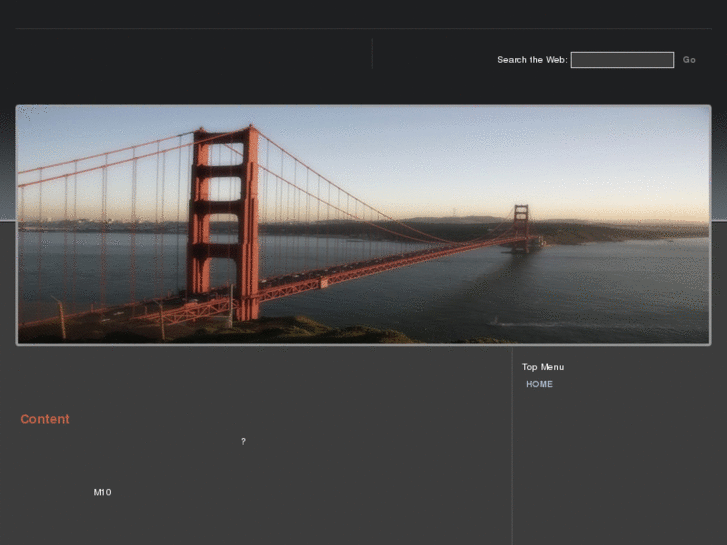
Task: Click the M10 text in the content area
Action: coord(103,492)
